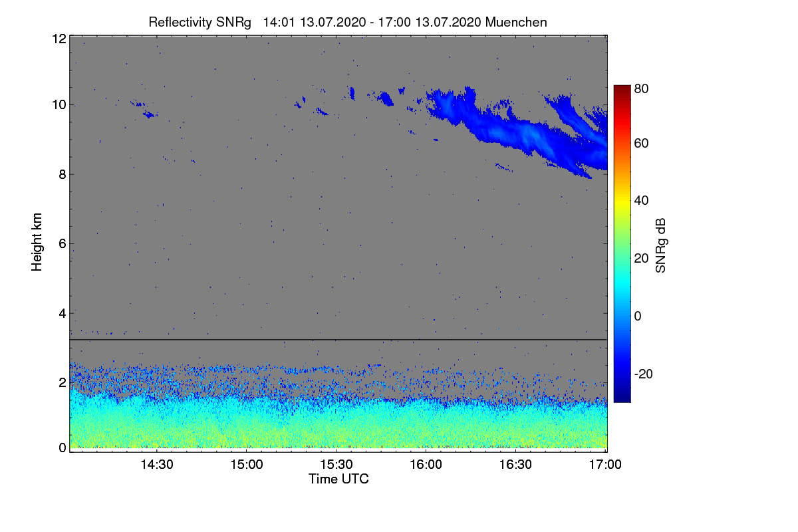Screen dimensions: 798x532
Task: Click the height tick label 10
Action: tap(59, 105)
